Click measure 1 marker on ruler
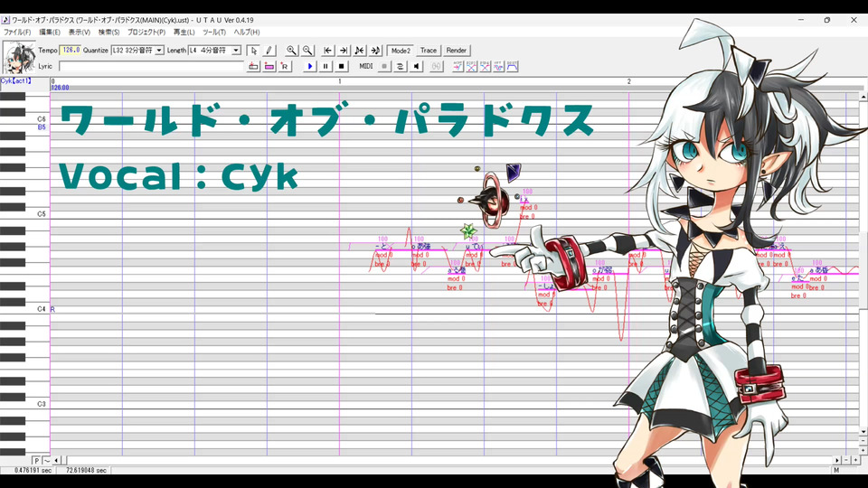 tap(340, 81)
